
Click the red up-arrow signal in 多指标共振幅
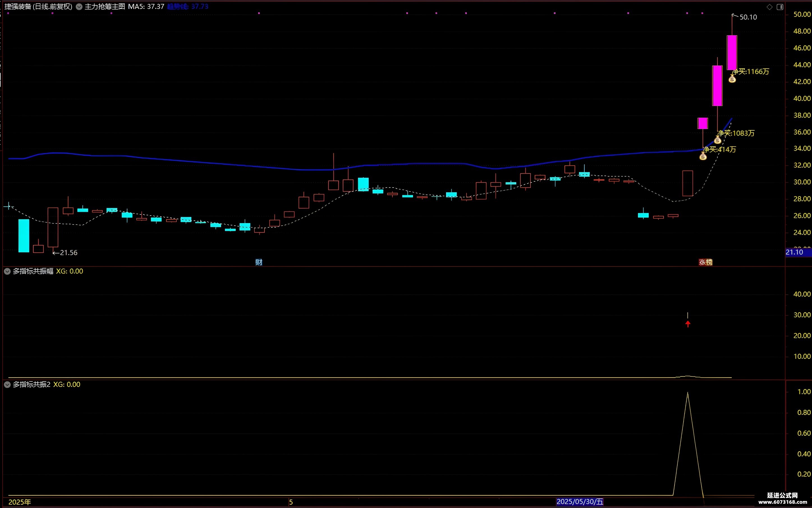(688, 324)
